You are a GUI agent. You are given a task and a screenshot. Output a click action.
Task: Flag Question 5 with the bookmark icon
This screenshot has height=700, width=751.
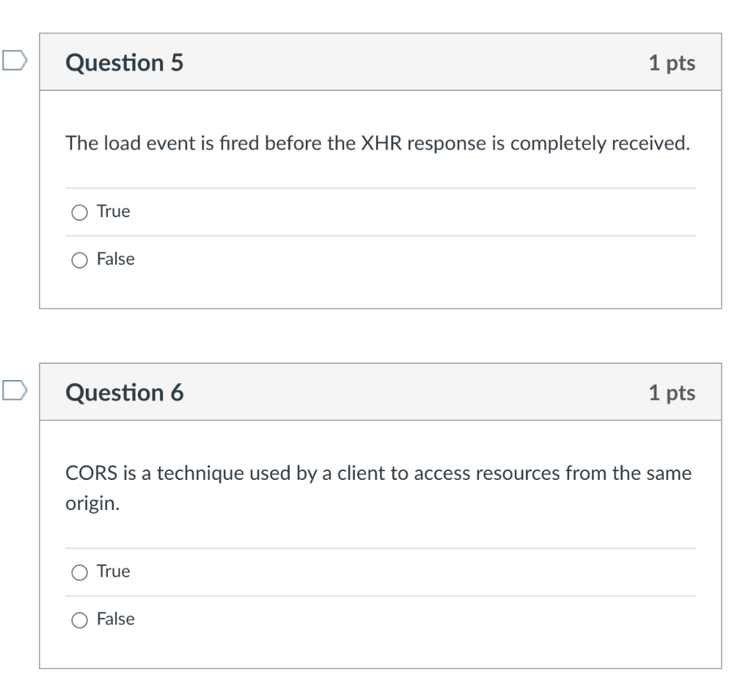[x=15, y=60]
